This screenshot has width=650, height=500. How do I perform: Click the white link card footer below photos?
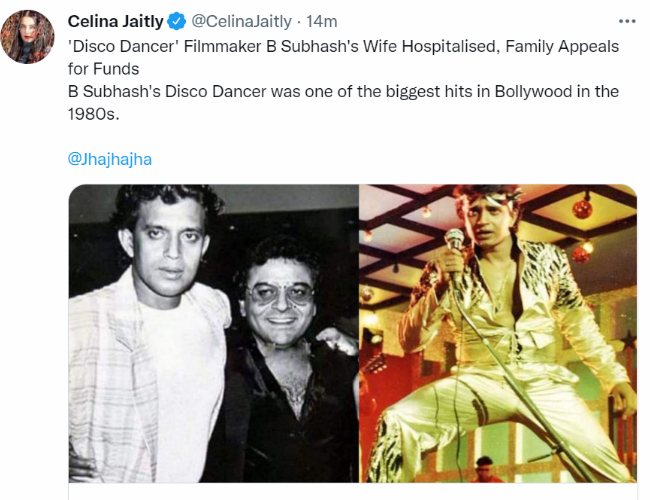[352, 491]
